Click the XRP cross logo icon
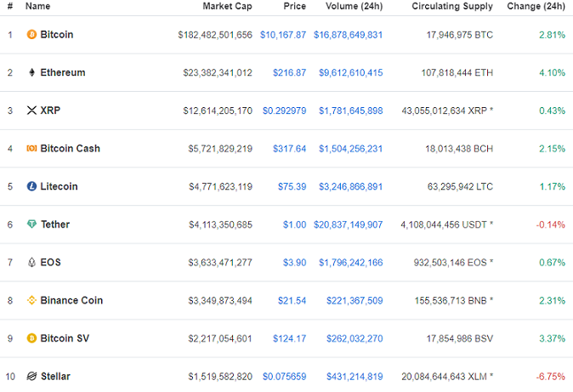 (x=31, y=110)
